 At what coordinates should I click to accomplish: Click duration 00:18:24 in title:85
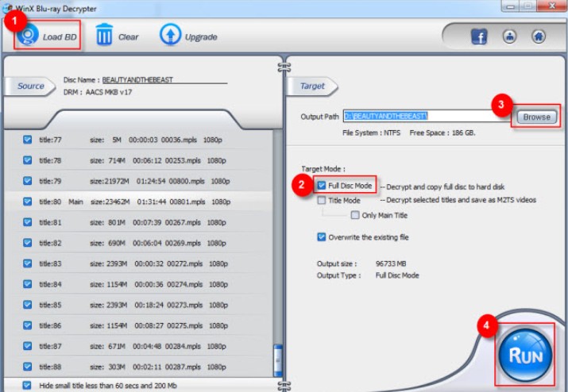point(149,305)
